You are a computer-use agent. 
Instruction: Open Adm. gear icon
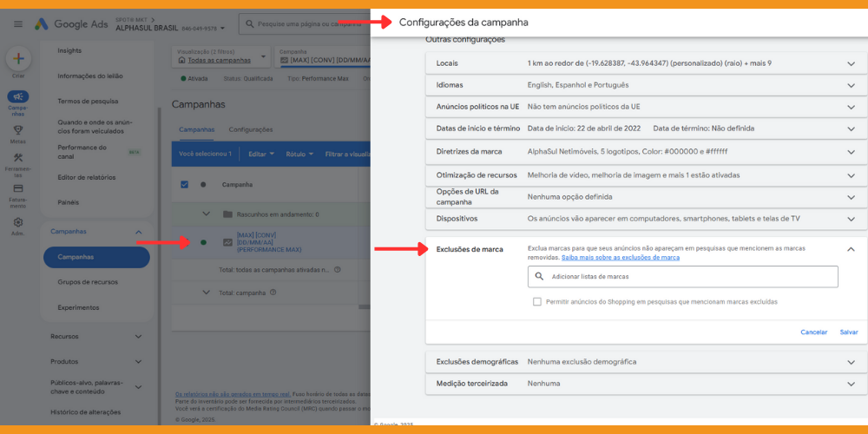18,222
